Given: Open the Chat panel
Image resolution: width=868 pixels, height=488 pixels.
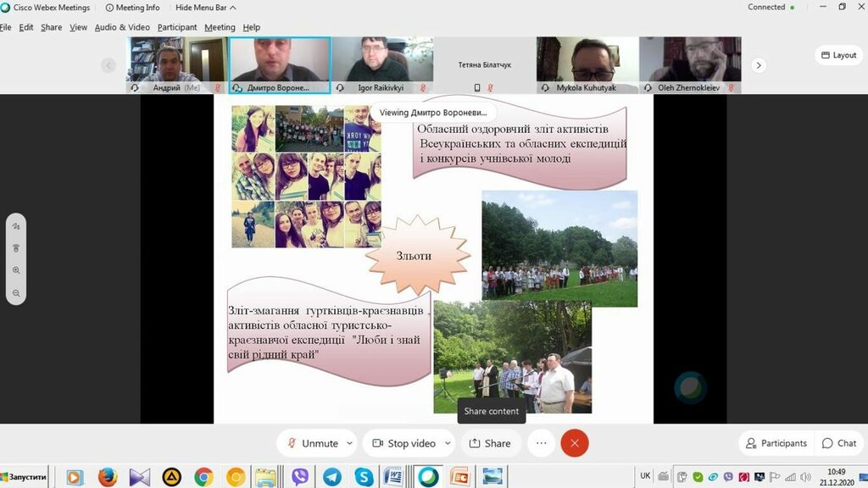Looking at the screenshot, I should tap(838, 443).
